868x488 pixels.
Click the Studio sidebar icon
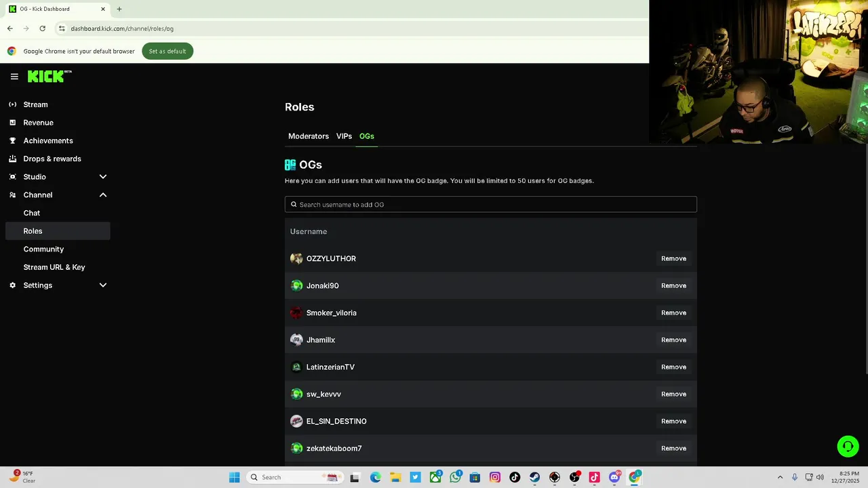(x=12, y=177)
